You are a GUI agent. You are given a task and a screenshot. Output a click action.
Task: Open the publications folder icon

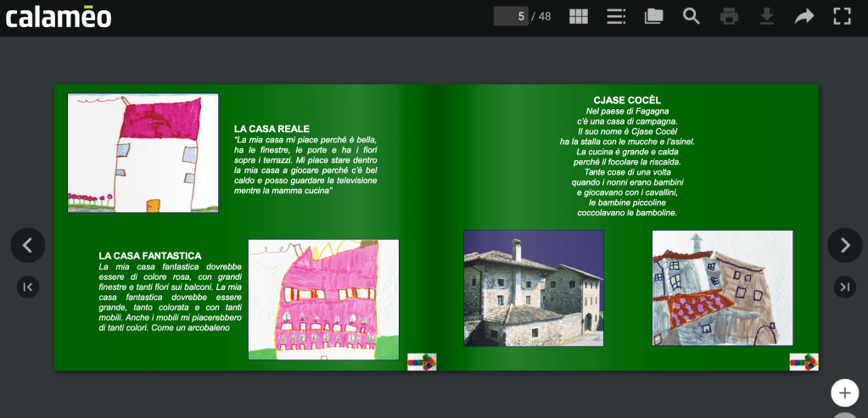coord(653,16)
